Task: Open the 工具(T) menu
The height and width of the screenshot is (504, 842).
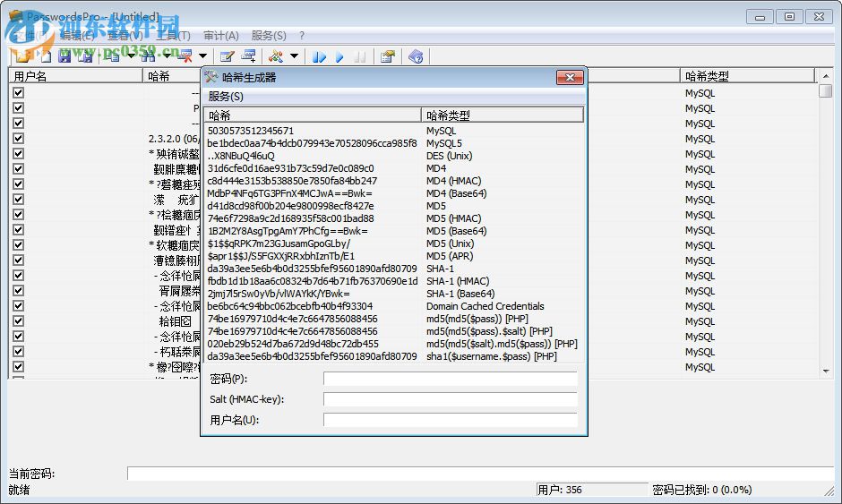Action: click(173, 36)
